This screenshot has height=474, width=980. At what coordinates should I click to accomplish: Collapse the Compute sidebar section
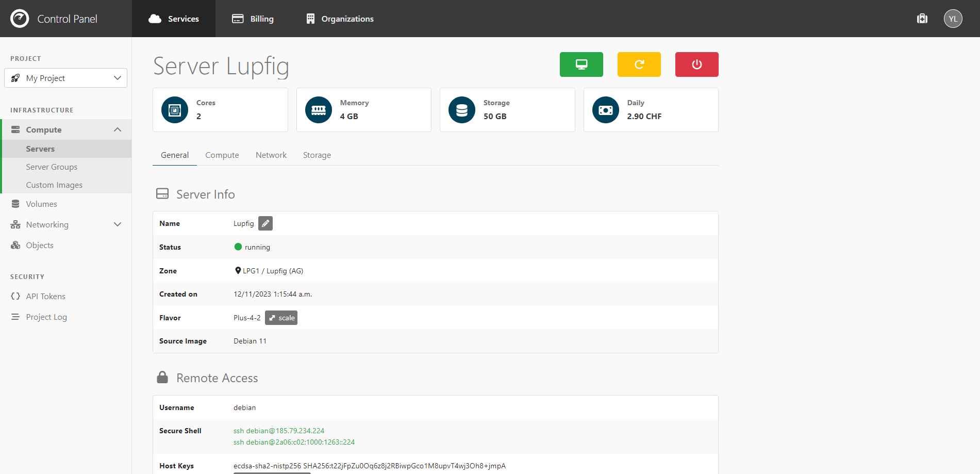click(65, 129)
